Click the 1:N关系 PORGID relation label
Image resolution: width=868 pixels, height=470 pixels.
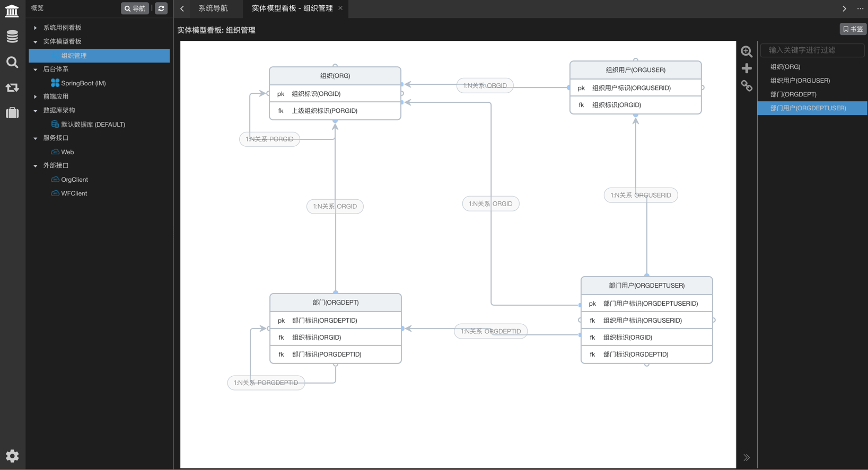tap(269, 139)
